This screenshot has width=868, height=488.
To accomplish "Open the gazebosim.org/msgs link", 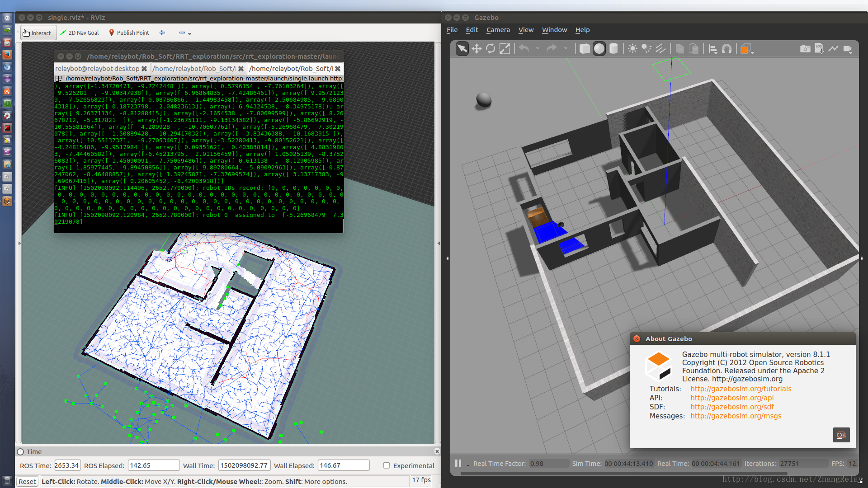I will tap(736, 416).
